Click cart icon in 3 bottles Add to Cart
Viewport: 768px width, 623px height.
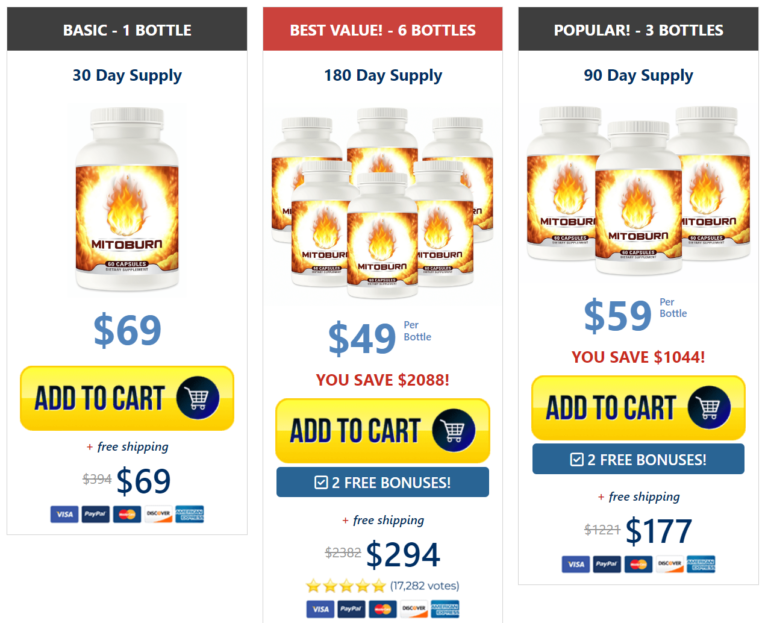pos(709,407)
